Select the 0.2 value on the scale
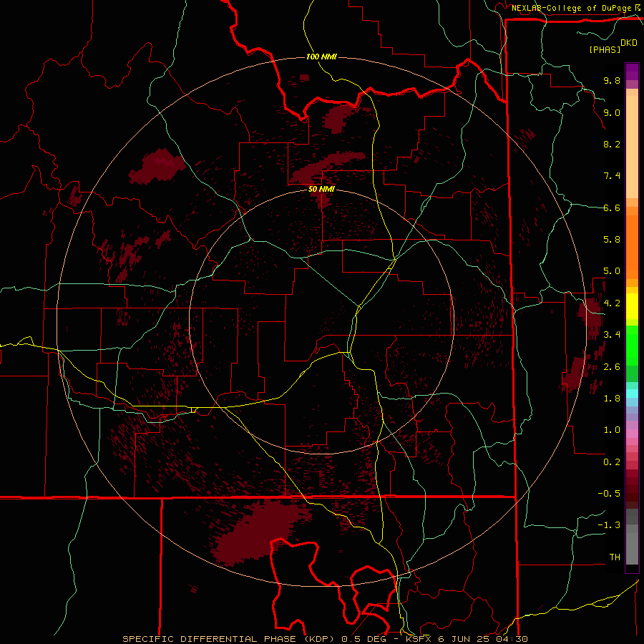Screen dimensions: 644x644 [x=612, y=462]
